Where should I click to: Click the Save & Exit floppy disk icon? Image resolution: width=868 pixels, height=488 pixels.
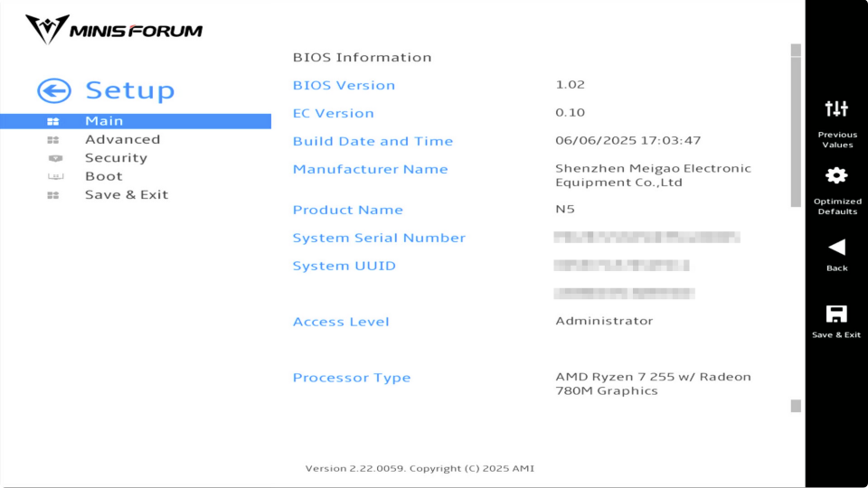tap(836, 314)
